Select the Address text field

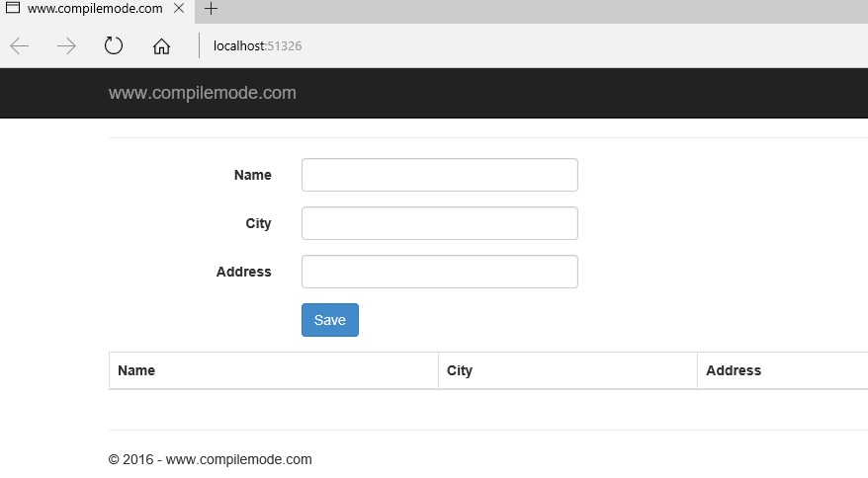click(x=439, y=272)
